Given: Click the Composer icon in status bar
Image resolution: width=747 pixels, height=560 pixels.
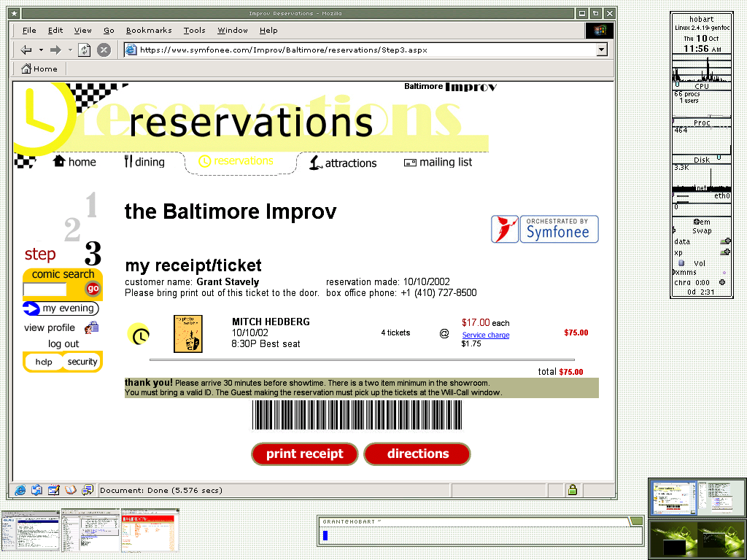Looking at the screenshot, I should coord(54,490).
